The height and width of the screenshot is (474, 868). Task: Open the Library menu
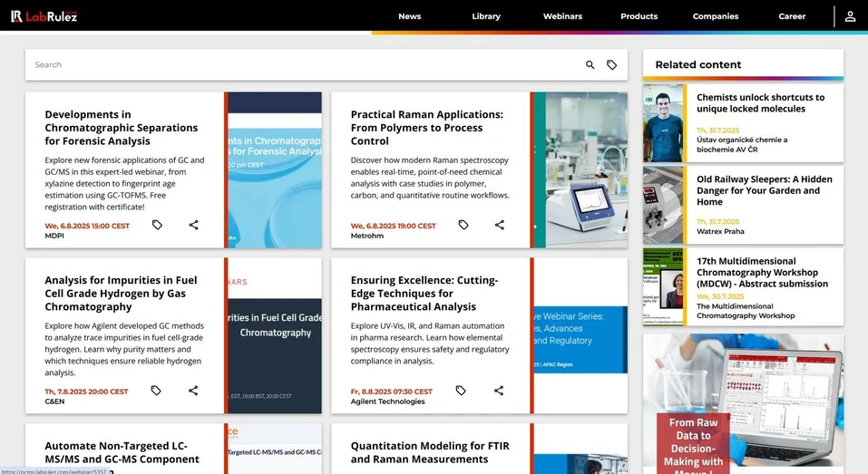pos(486,16)
